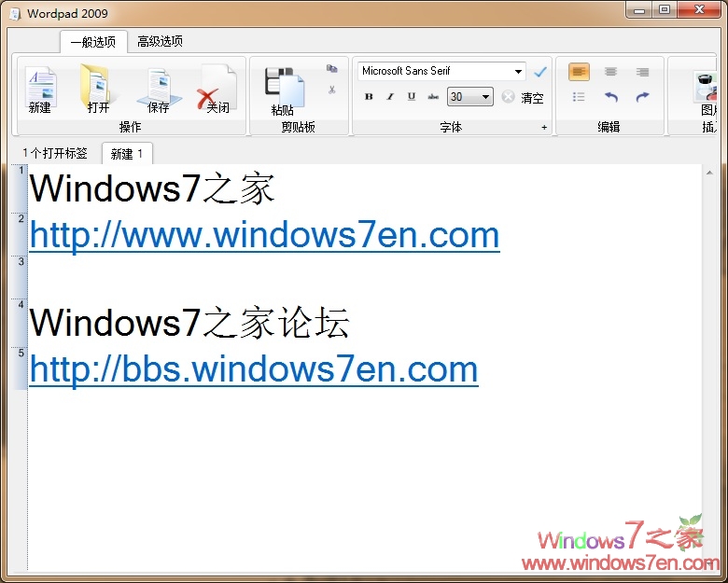The height and width of the screenshot is (583, 728).
Task: Toggle strikethrough formatting (abc)
Action: coord(433,97)
